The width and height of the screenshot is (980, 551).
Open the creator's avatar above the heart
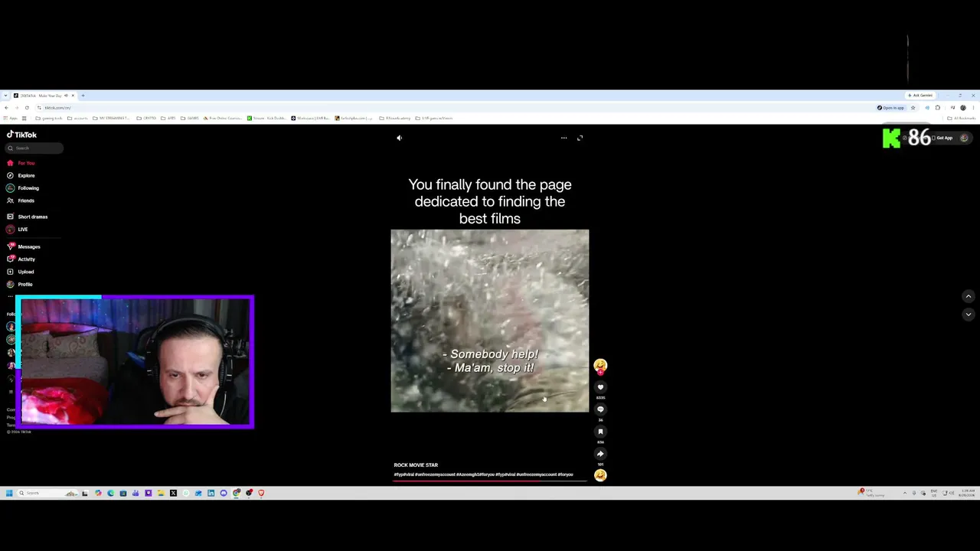pos(600,366)
